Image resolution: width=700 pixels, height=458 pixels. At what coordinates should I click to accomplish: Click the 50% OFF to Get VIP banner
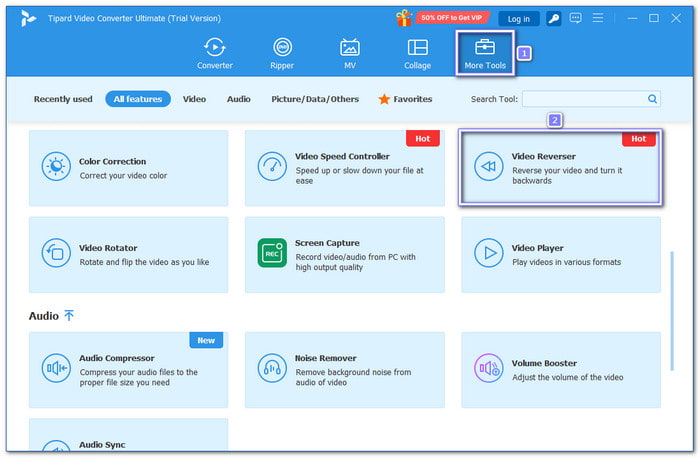(452, 18)
